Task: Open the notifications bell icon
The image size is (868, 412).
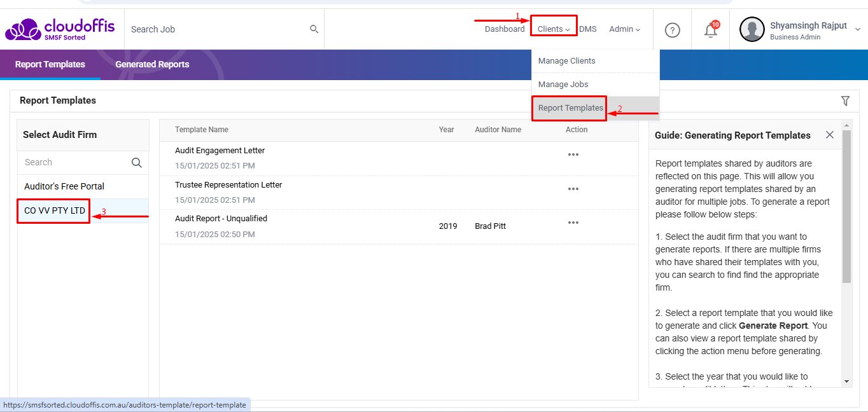Action: click(711, 30)
